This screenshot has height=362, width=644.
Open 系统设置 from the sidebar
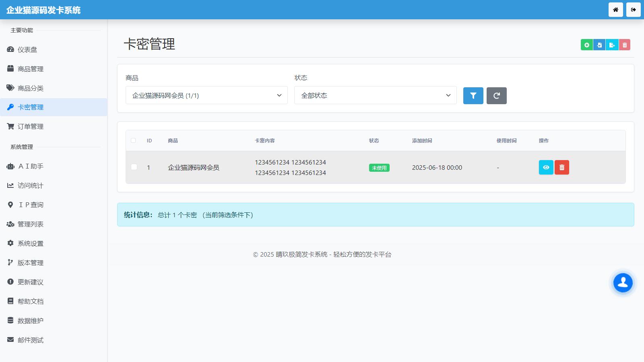click(x=31, y=243)
